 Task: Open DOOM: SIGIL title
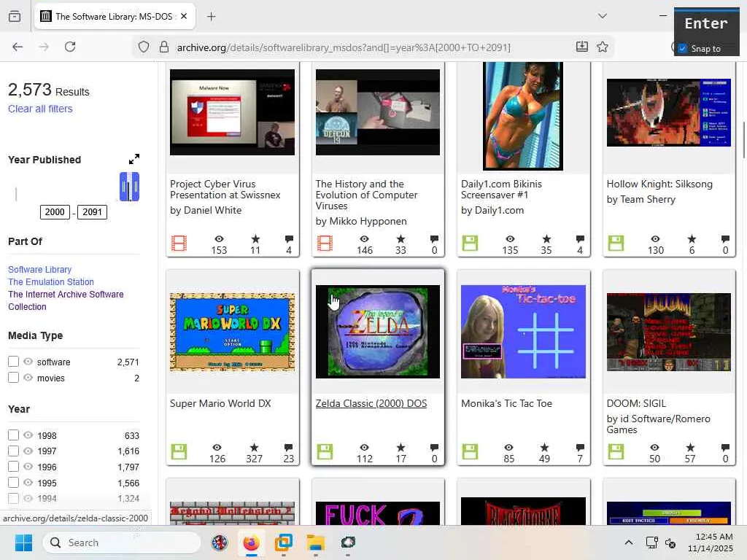[636, 403]
